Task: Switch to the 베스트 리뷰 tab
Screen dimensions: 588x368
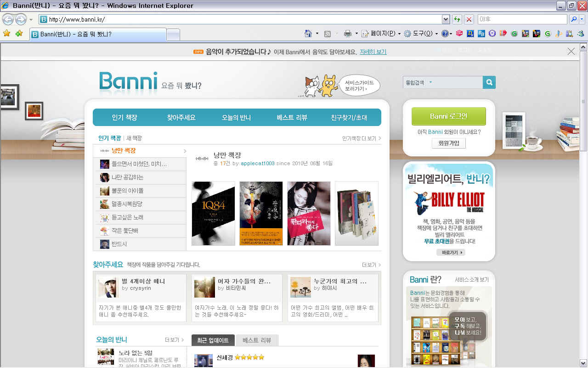Action: pos(257,340)
